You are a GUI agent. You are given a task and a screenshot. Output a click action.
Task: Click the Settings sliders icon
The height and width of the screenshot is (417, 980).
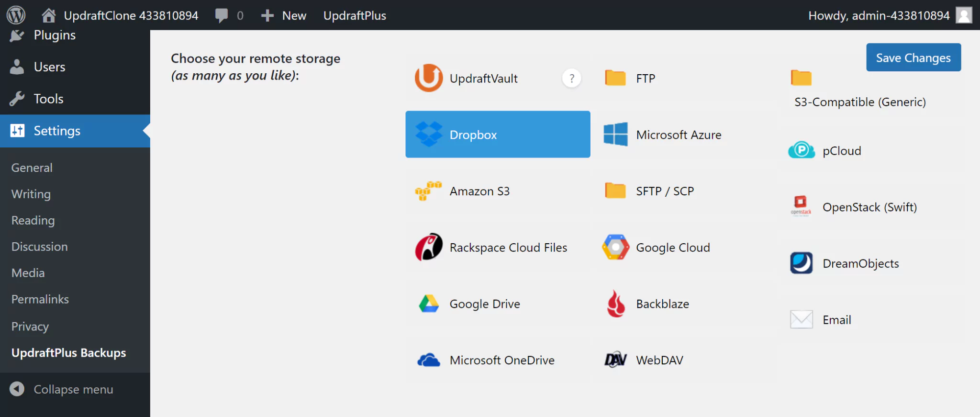click(x=17, y=130)
